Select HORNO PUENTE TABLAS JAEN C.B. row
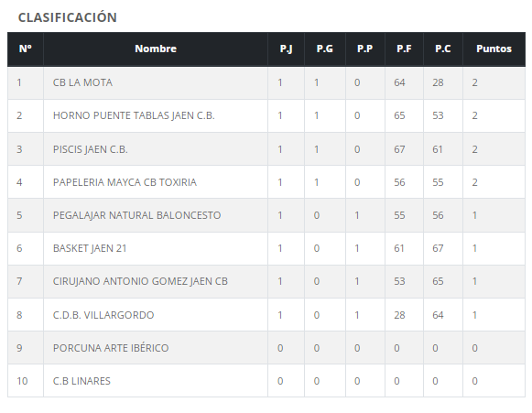The width and height of the screenshot is (532, 413). [x=266, y=115]
